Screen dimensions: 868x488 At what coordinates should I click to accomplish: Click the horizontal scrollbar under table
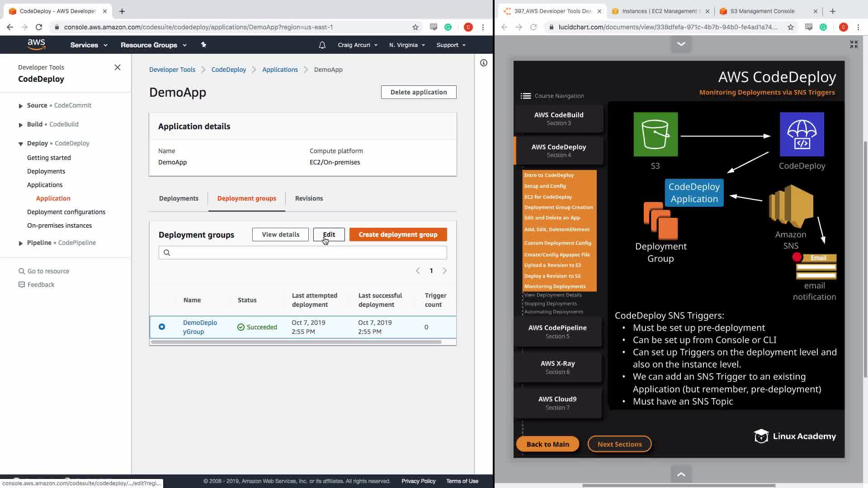[296, 342]
